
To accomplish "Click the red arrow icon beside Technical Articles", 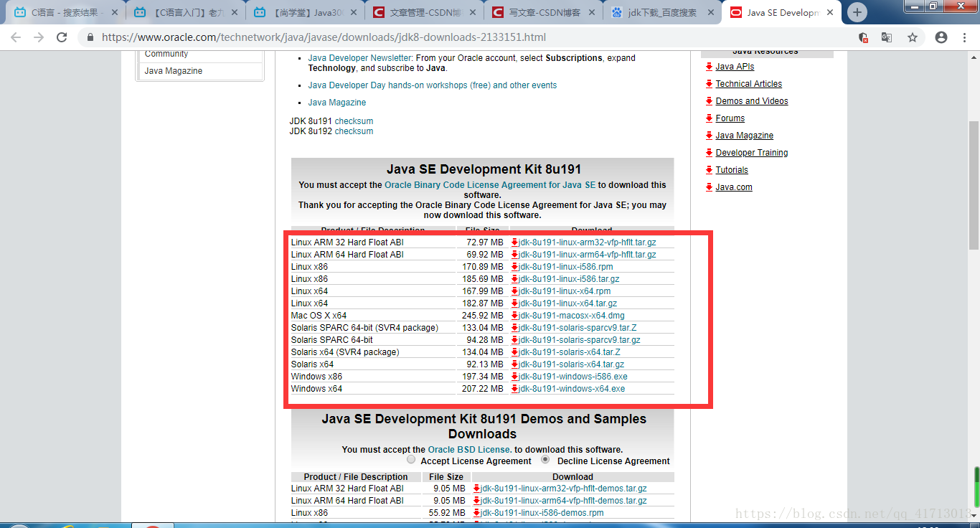I will (x=710, y=84).
